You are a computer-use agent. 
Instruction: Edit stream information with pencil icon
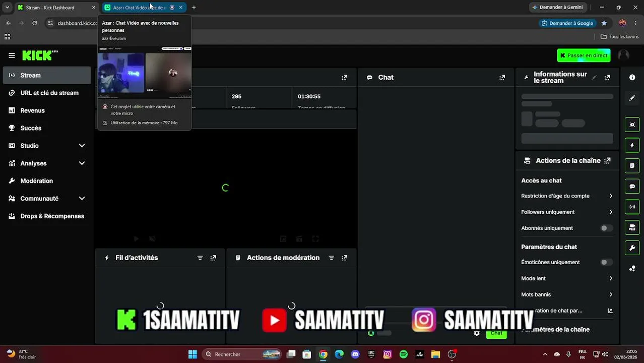[x=594, y=78]
